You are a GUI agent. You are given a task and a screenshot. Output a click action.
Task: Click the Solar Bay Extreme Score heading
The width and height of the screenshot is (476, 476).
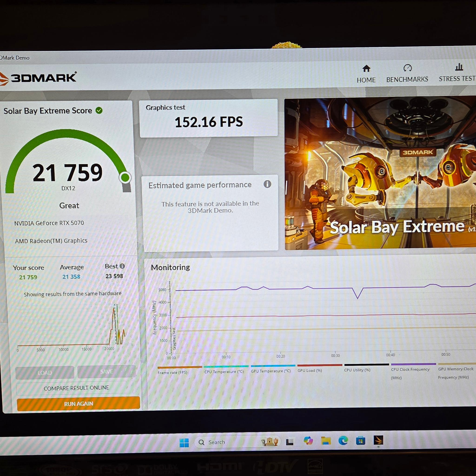click(x=48, y=111)
